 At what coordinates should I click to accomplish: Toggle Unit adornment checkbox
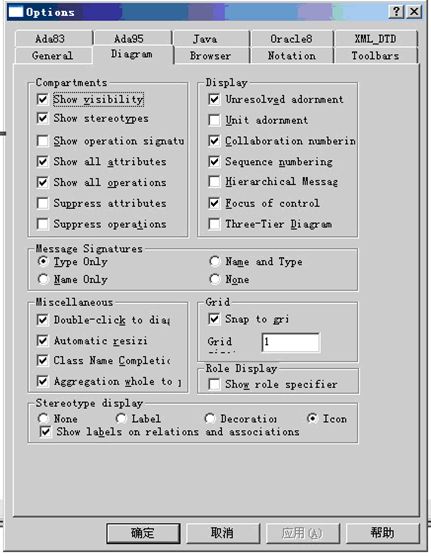(214, 120)
